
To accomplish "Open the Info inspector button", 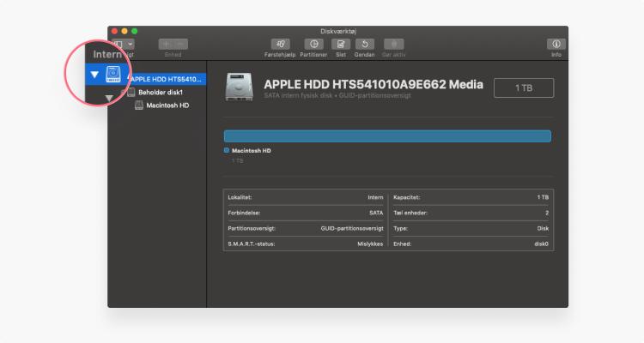I will 556,44.
